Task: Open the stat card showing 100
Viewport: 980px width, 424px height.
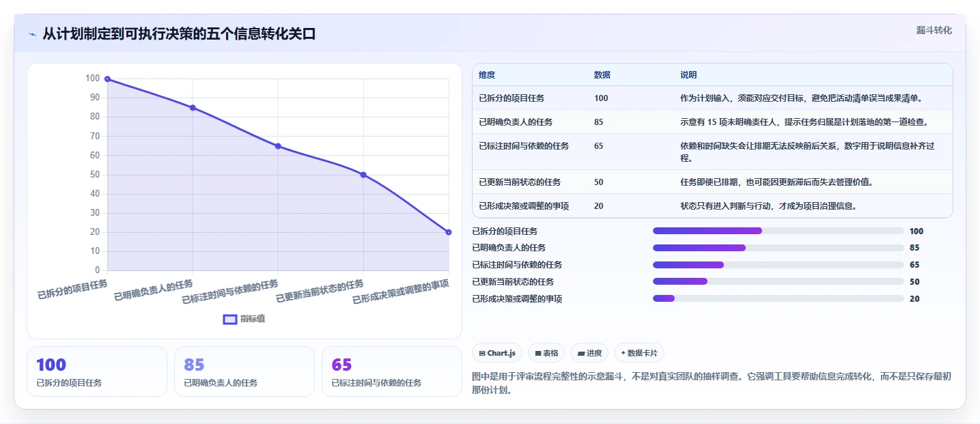Action: (97, 371)
